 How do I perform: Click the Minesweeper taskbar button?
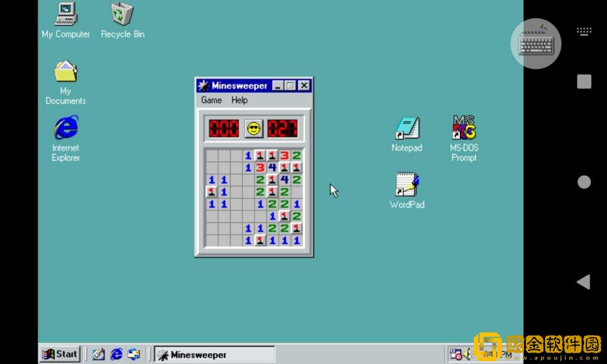[x=214, y=355]
